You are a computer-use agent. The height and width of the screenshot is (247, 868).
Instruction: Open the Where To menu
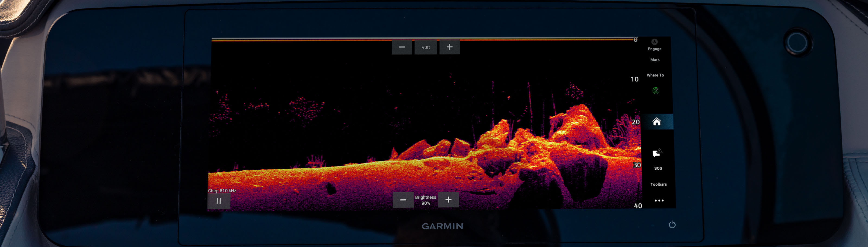pyautogui.click(x=655, y=75)
